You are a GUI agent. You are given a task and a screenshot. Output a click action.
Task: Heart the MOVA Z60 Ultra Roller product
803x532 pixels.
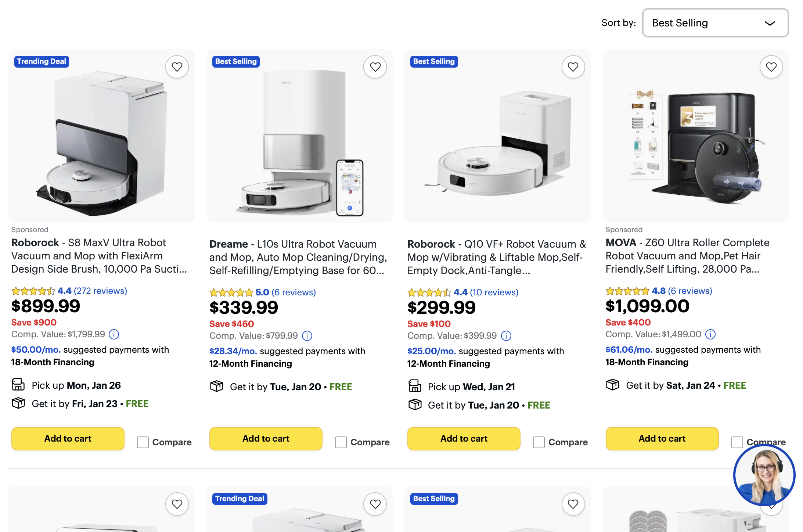tap(771, 67)
